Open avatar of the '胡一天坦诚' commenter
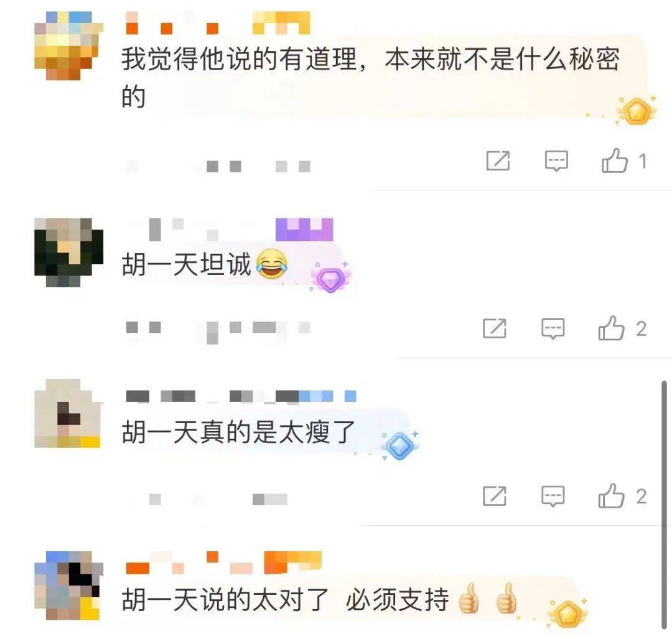672x639 pixels. 68,253
